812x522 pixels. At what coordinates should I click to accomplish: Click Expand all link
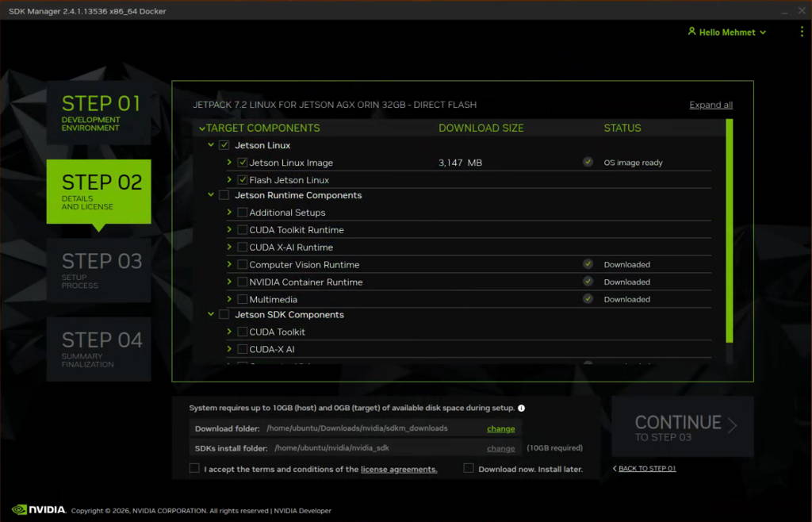pos(710,106)
